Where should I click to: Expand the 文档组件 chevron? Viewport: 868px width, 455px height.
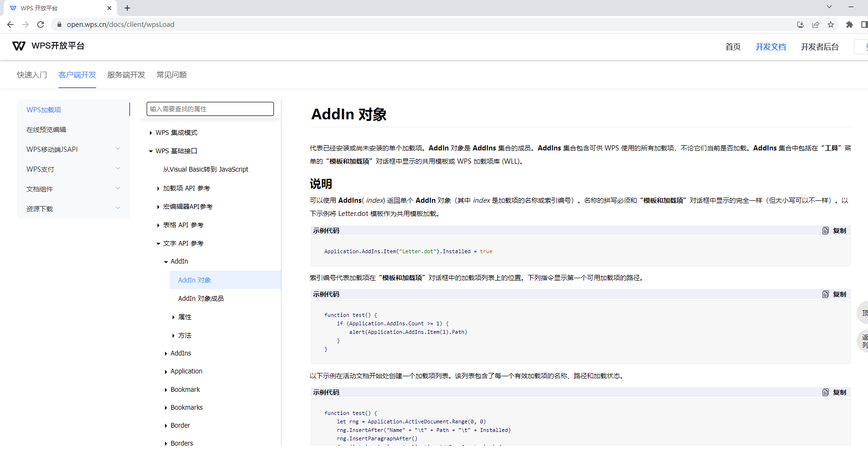pyautogui.click(x=118, y=188)
